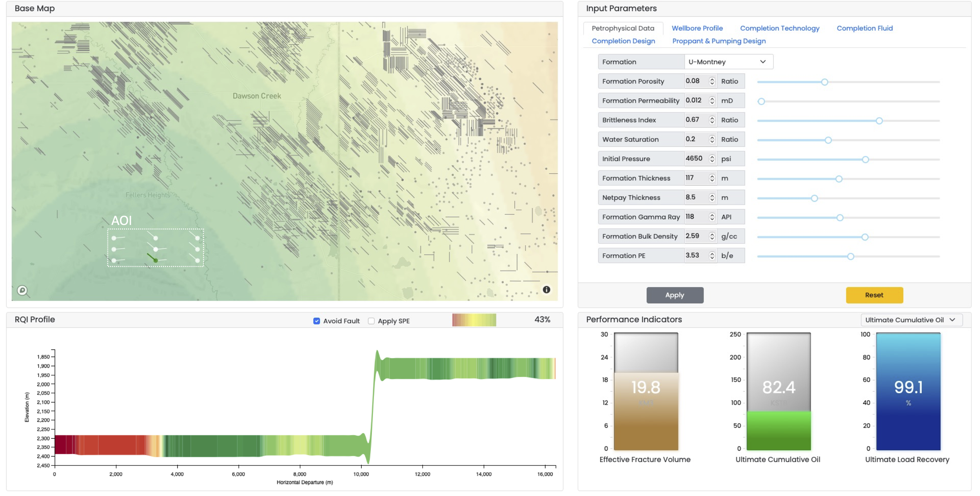
Task: Open the Proppant & Pumping Design tab
Action: tap(719, 41)
